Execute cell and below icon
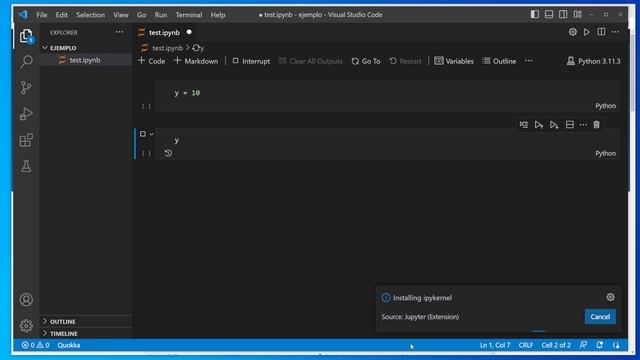 554,124
